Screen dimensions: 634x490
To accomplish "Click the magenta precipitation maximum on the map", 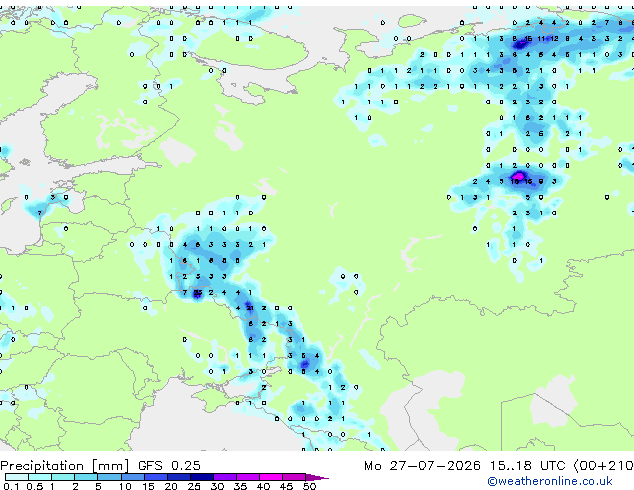I will click(x=518, y=176).
